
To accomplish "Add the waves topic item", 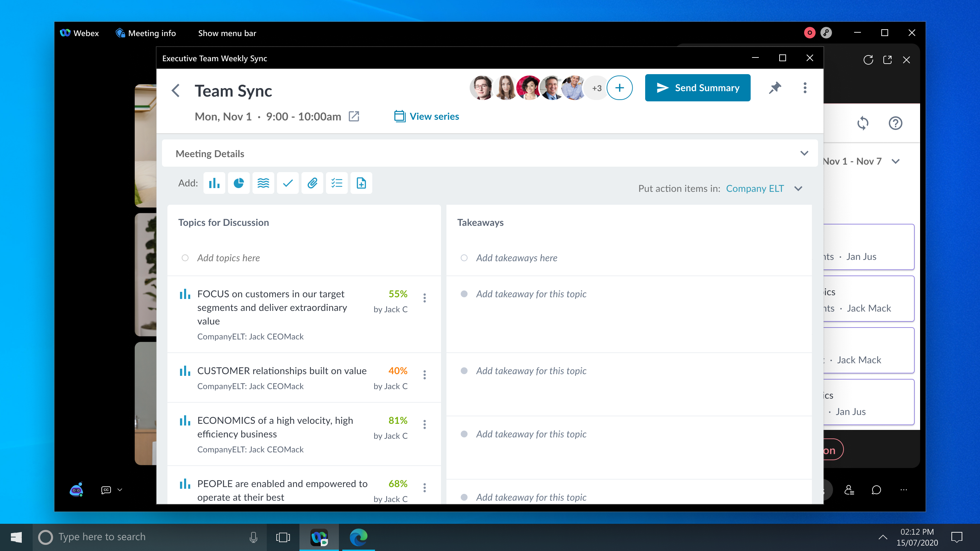I will 263,183.
